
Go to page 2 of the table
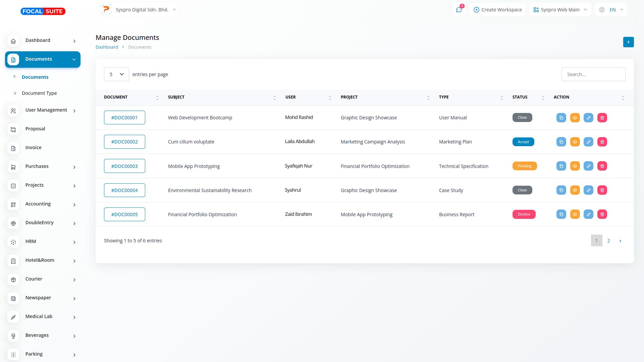(608, 241)
